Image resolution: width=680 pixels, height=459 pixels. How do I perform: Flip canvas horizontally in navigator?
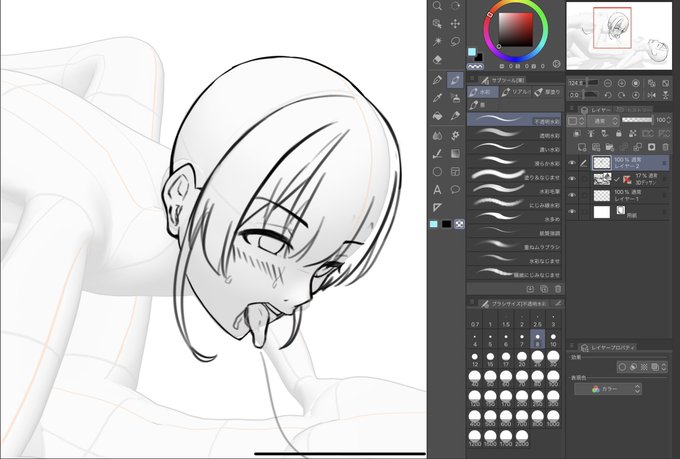651,95
